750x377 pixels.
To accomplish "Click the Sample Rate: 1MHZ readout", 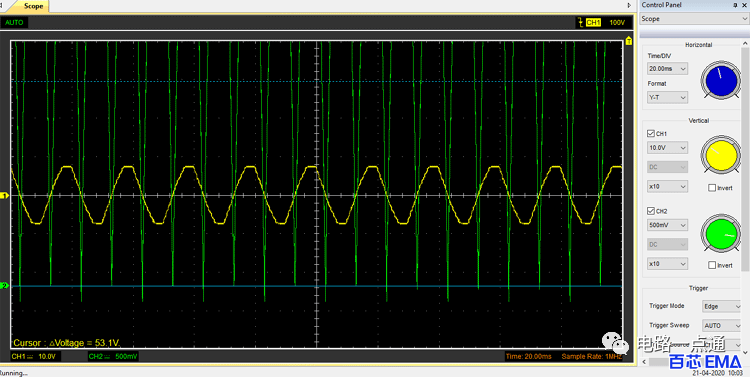I will pyautogui.click(x=592, y=356).
